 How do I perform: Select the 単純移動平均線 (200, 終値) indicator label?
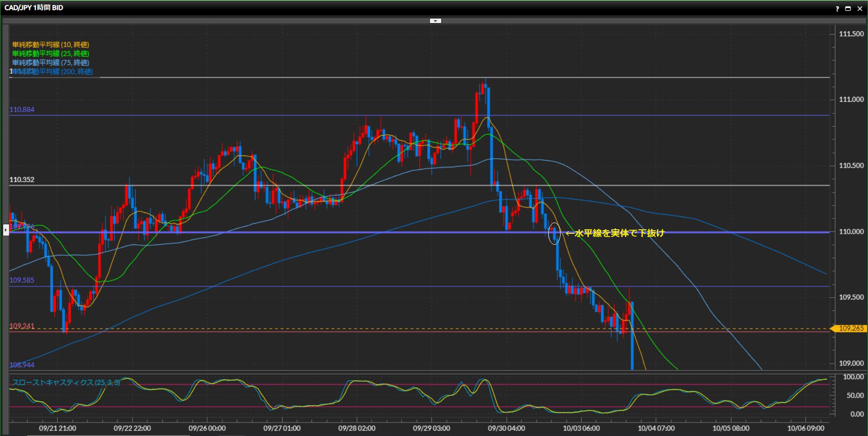pyautogui.click(x=53, y=71)
